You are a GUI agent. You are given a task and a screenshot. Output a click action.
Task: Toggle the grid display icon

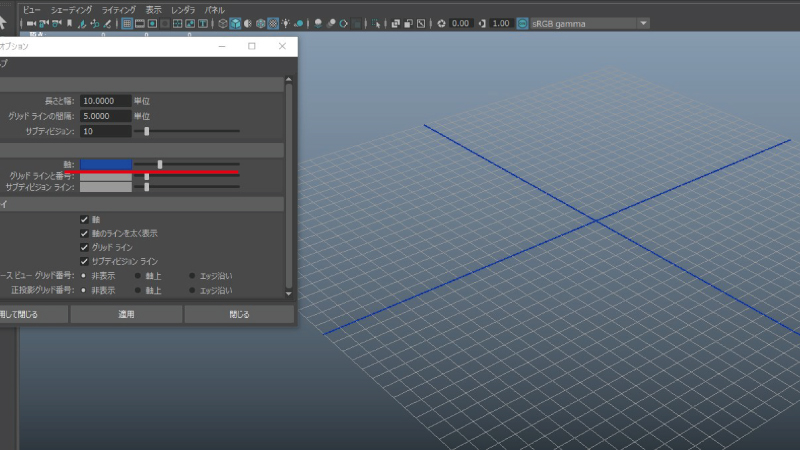[128, 23]
